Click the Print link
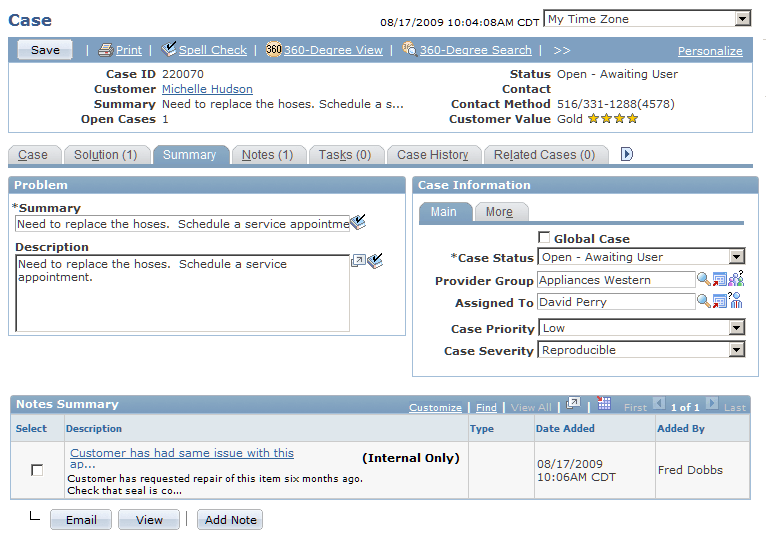The height and width of the screenshot is (538, 768). [x=129, y=50]
